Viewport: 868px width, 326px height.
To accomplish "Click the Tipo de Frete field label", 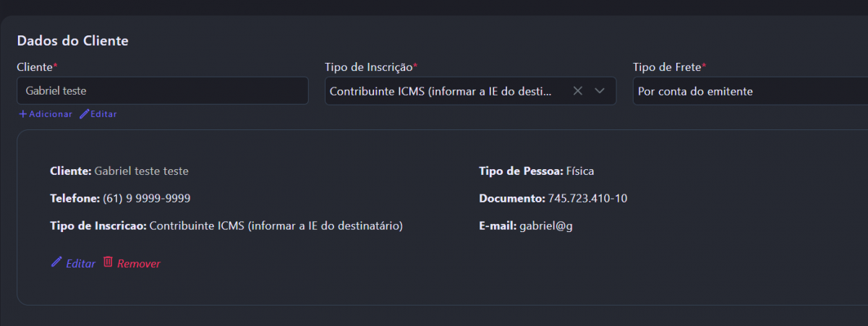I will click(668, 67).
